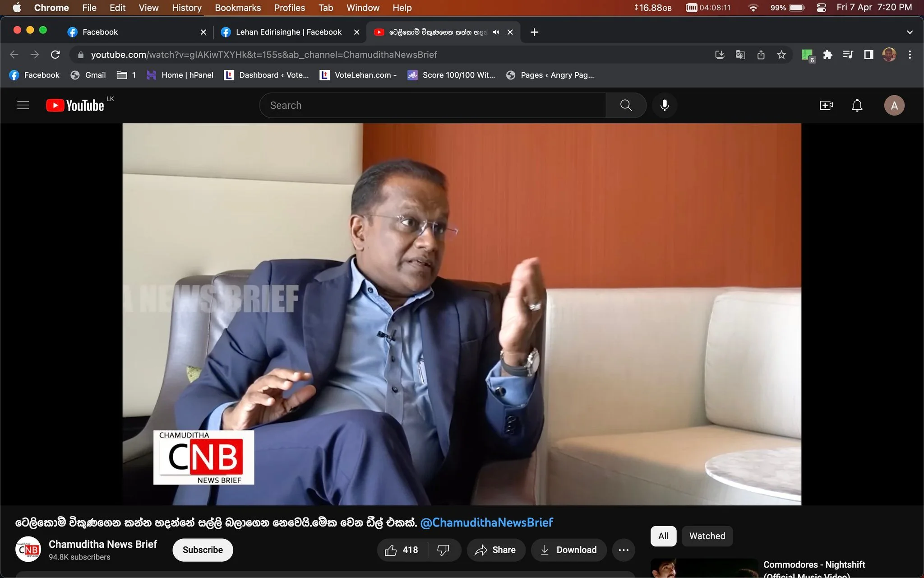Go forward in Chrome history

[35, 55]
